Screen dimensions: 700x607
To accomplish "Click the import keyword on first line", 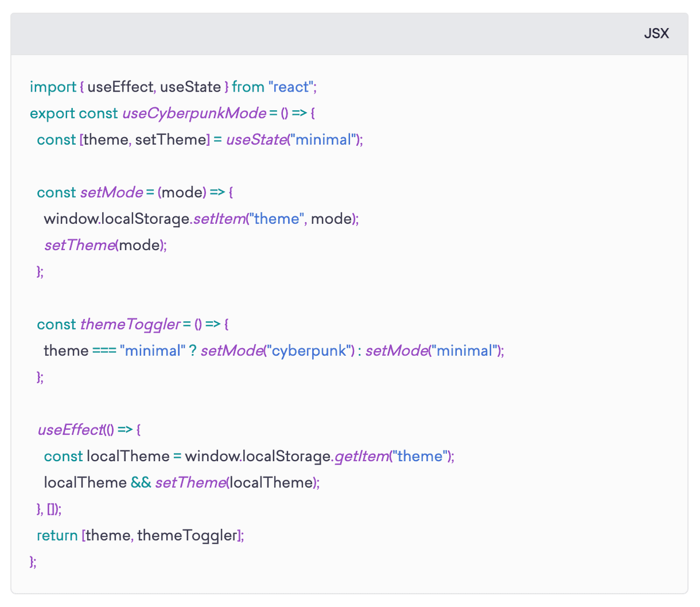I will pyautogui.click(x=52, y=87).
